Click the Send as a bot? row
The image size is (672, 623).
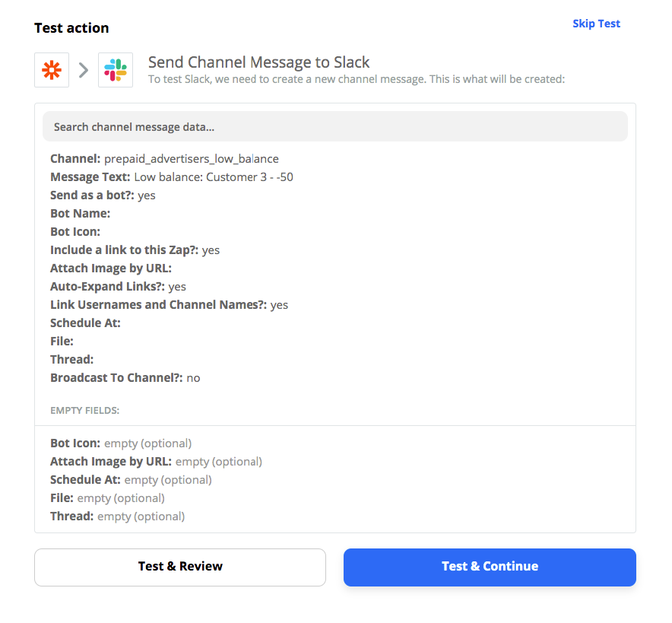coord(103,195)
